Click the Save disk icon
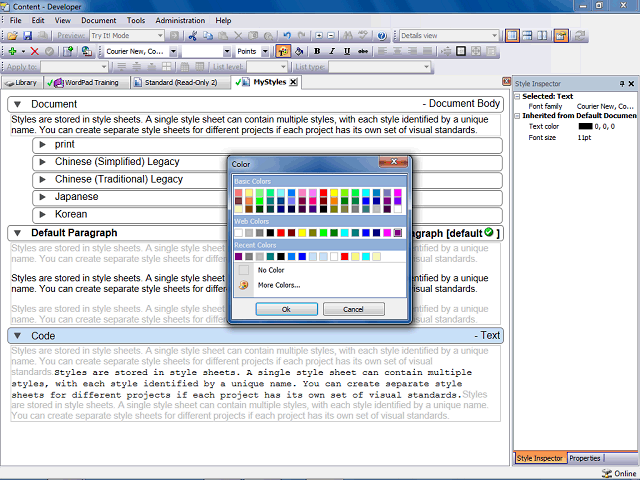 pyautogui.click(x=27, y=36)
